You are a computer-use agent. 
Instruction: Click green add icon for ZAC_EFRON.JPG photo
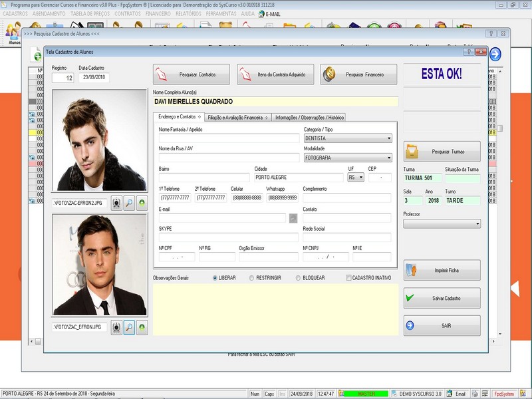[142, 327]
